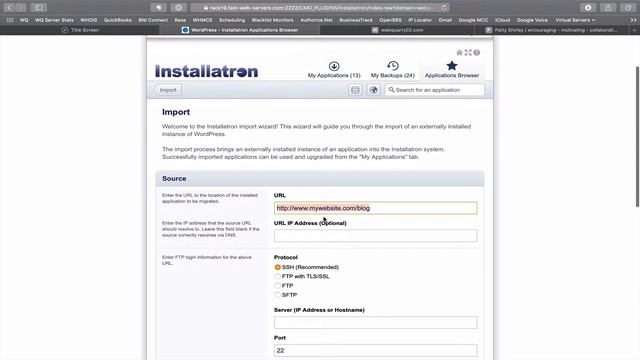Click the Import page heading
This screenshot has width=640, height=360.
(x=176, y=112)
